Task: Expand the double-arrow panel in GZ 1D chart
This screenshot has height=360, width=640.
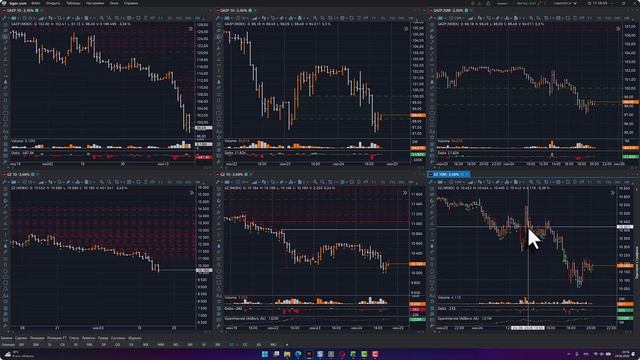Action: (x=191, y=193)
